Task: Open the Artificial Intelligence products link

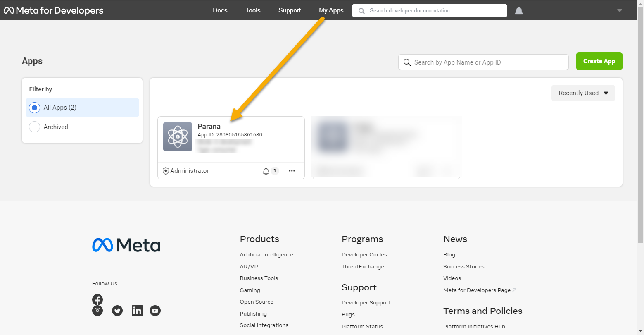Action: pyautogui.click(x=266, y=255)
